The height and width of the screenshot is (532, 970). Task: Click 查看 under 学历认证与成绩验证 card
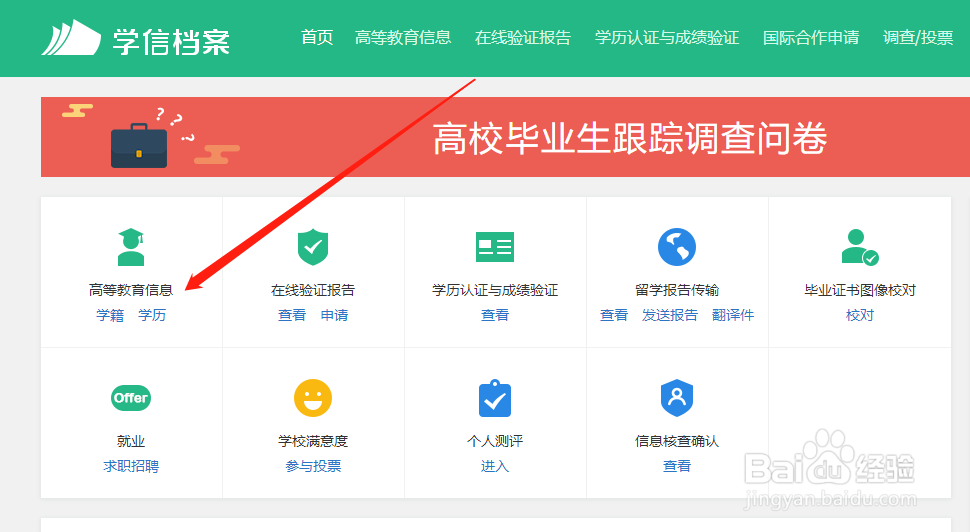[495, 315]
